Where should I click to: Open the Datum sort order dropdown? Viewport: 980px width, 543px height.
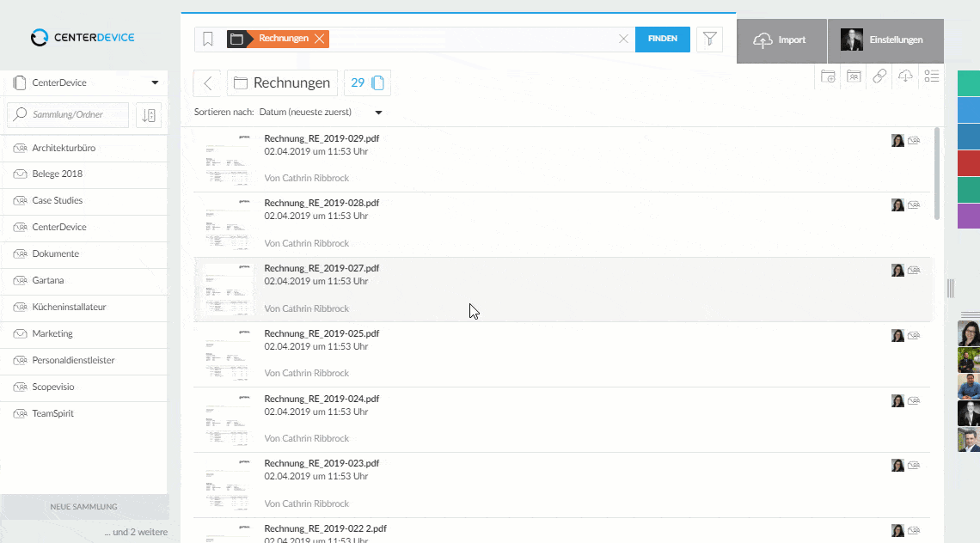(x=378, y=113)
